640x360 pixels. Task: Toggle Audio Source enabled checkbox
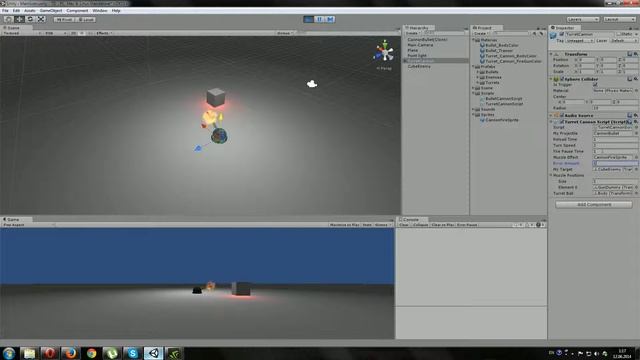point(562,116)
